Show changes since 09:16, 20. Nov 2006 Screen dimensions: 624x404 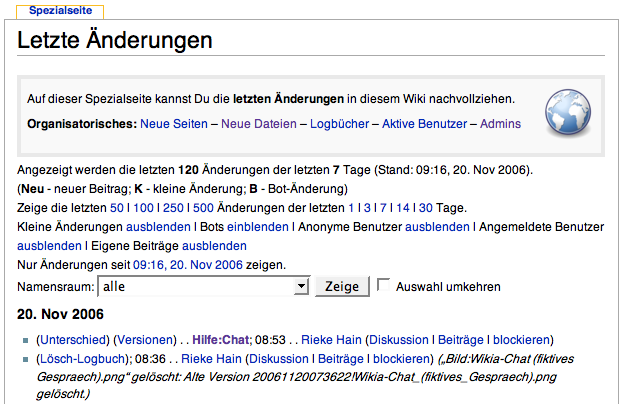pos(188,265)
